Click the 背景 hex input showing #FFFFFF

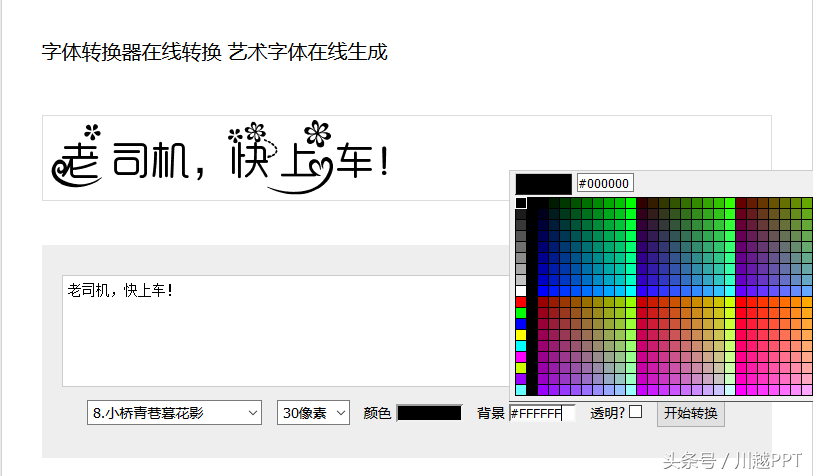[x=542, y=413]
